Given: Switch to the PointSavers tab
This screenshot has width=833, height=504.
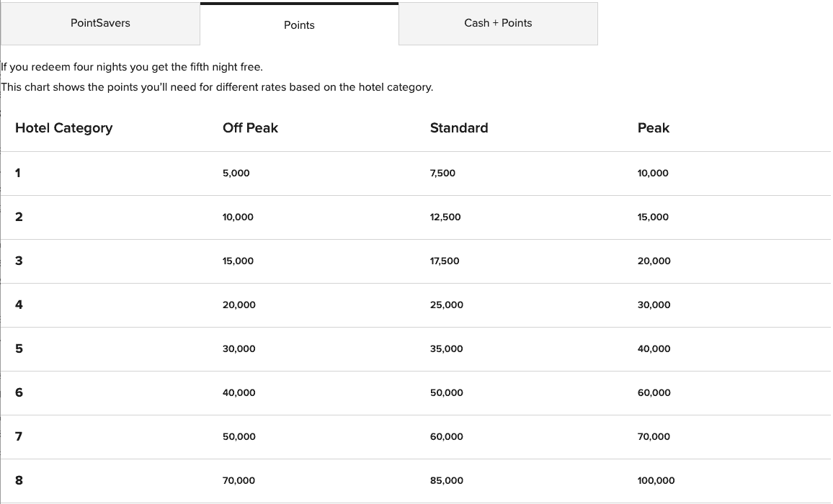Looking at the screenshot, I should point(99,23).
